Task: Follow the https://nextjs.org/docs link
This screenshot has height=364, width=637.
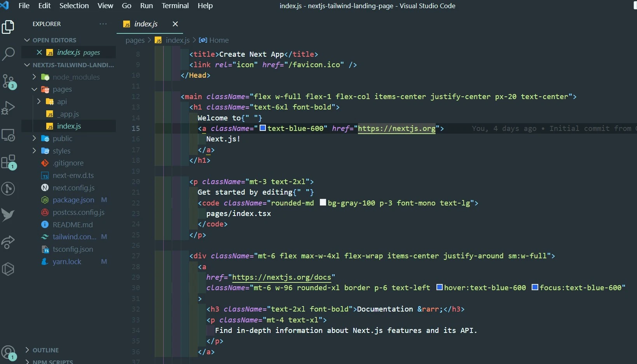Action: click(x=281, y=277)
